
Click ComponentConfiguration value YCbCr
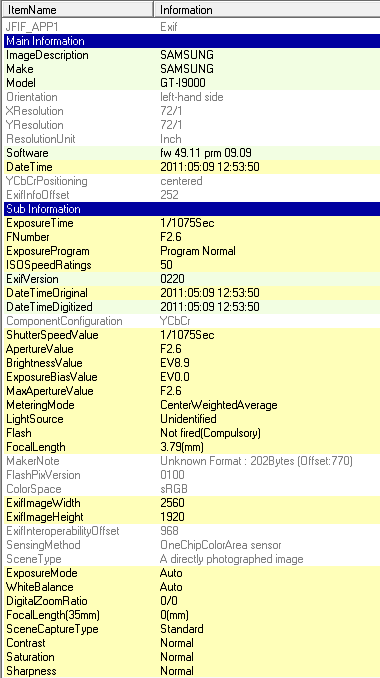[176, 321]
